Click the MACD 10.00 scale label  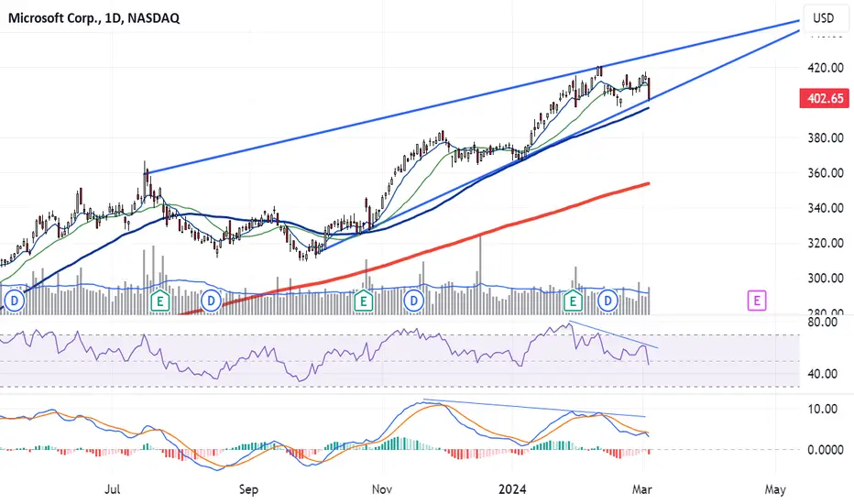[x=823, y=409]
